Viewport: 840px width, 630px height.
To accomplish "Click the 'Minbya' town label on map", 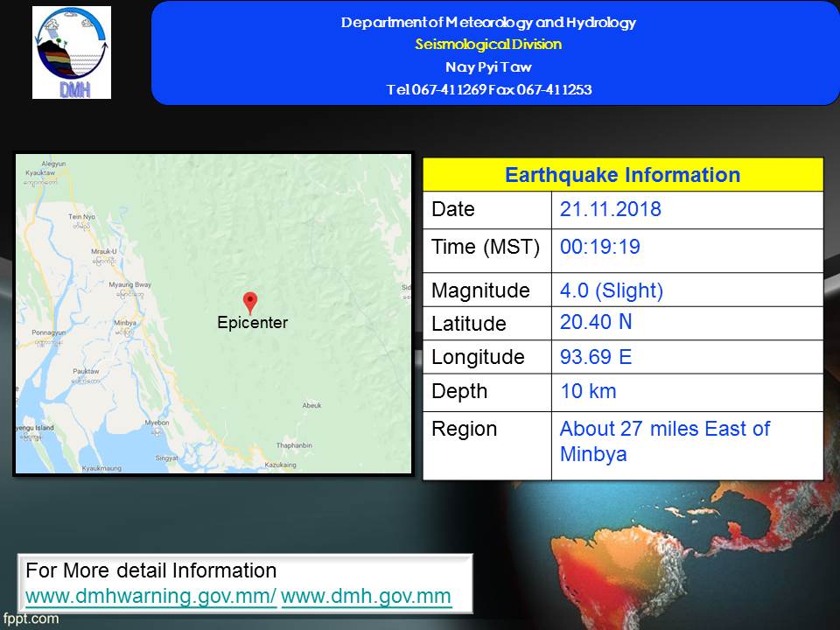I will point(125,323).
